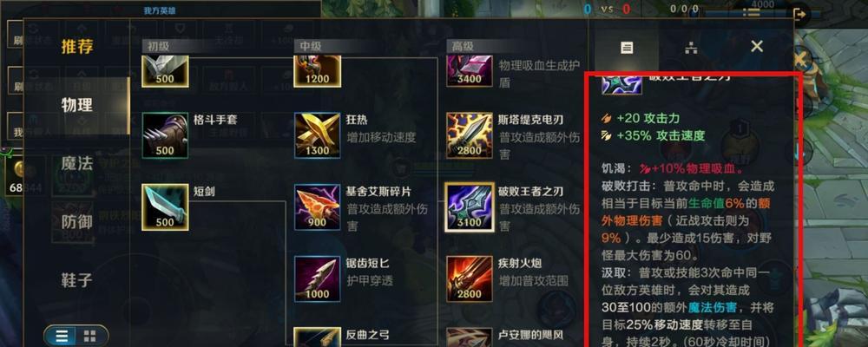Close the shop panel with X

tap(757, 47)
